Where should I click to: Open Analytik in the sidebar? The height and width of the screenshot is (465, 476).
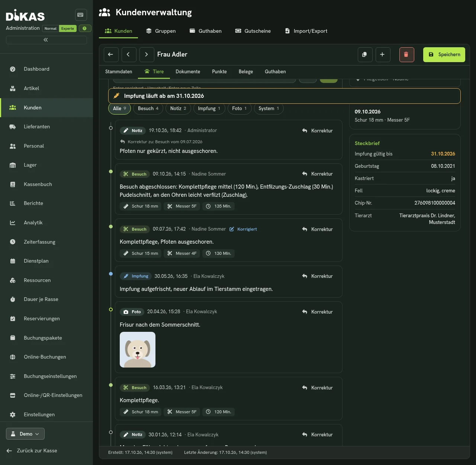46,223
